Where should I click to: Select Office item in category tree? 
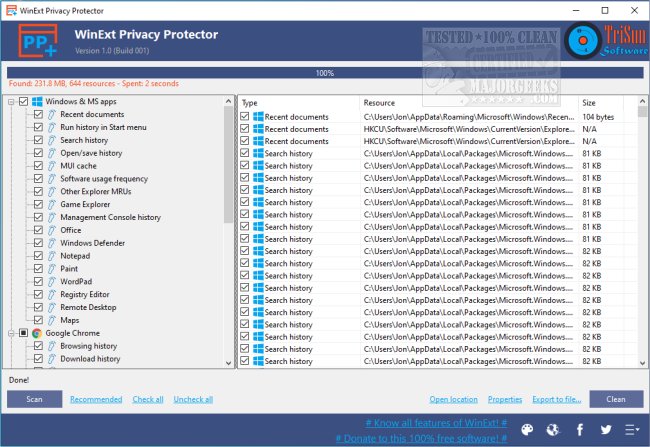71,230
